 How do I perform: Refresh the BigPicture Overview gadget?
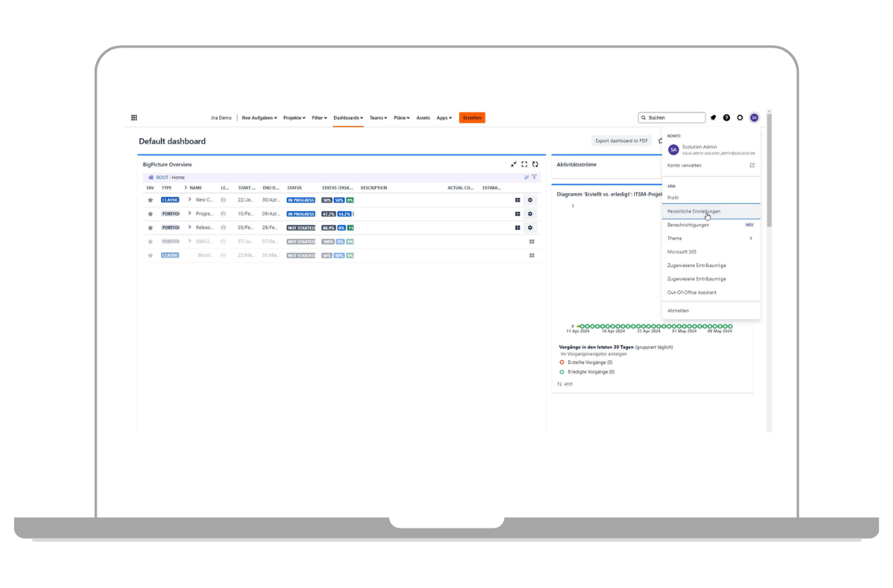click(535, 164)
